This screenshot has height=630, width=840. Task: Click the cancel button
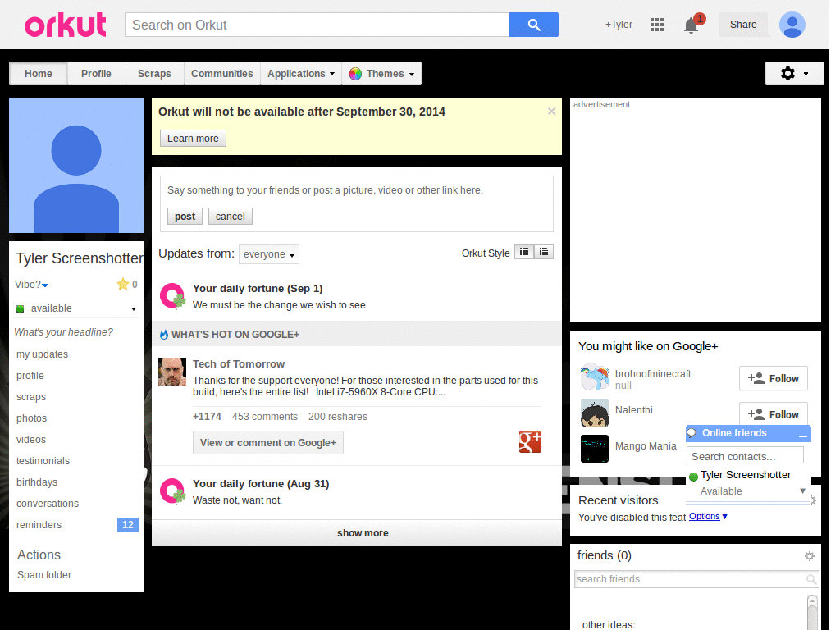(x=231, y=217)
